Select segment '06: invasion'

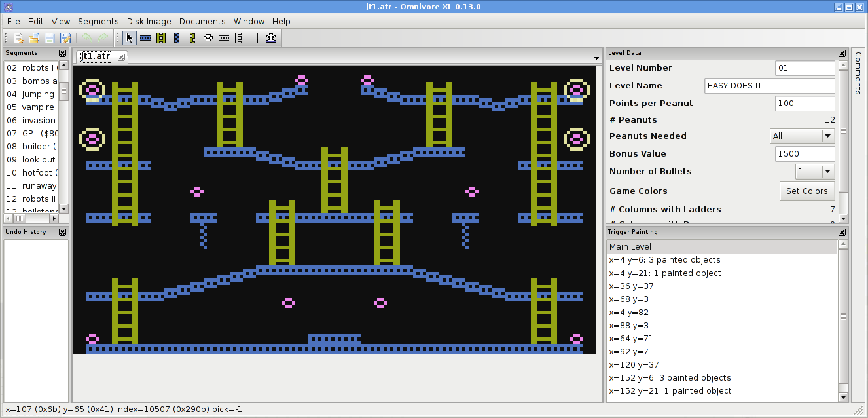tap(31, 121)
